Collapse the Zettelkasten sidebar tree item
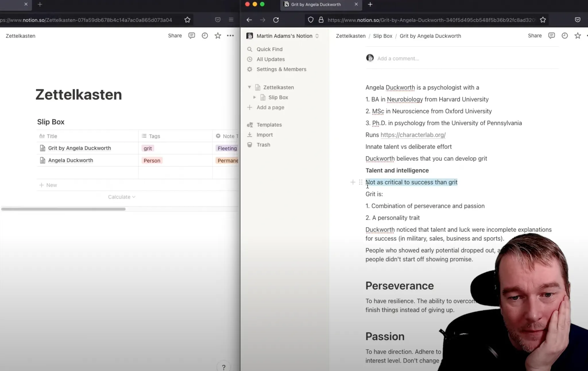Screen dimensions: 588x371 (249, 87)
